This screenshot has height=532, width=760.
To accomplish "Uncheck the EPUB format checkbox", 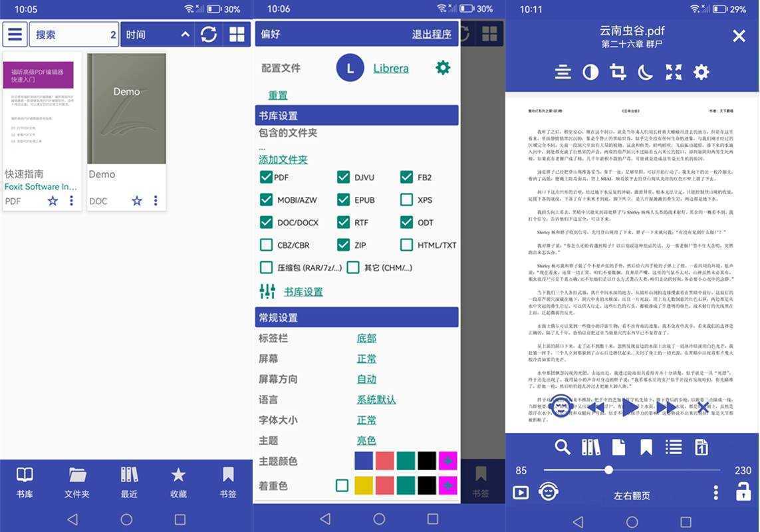I will pos(343,199).
